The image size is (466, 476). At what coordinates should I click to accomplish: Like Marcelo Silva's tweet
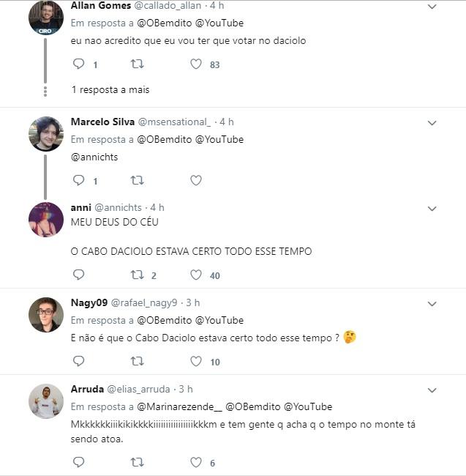pos(195,180)
